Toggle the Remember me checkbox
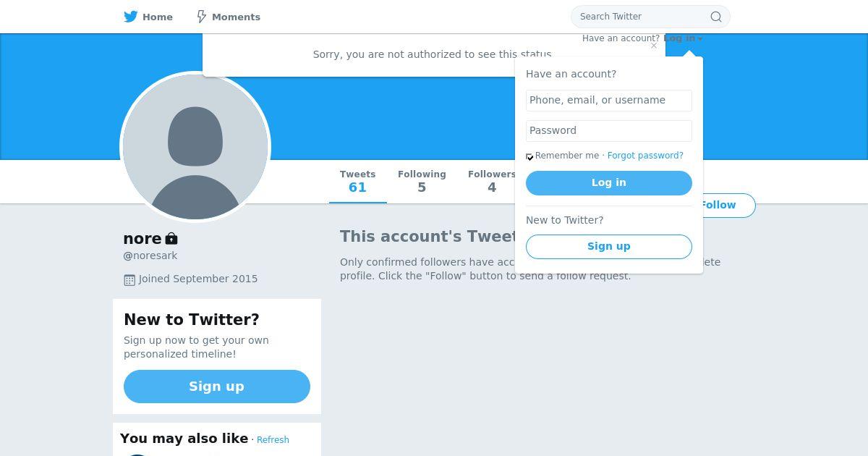The height and width of the screenshot is (456, 868). (x=530, y=156)
